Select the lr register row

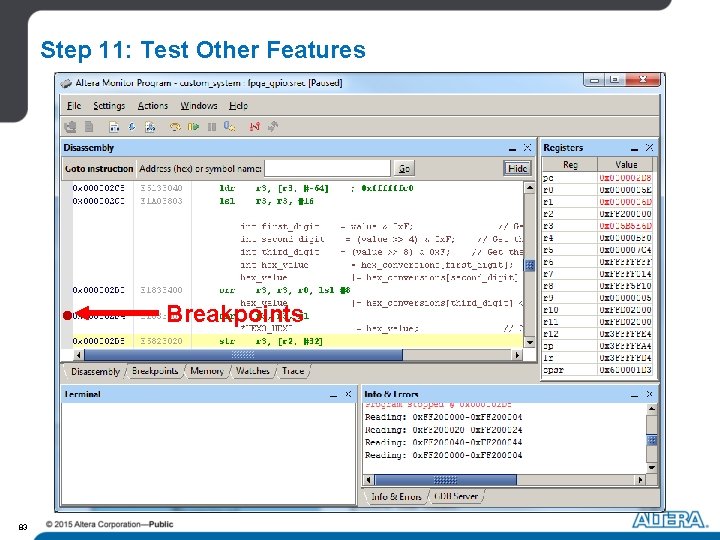pos(597,358)
